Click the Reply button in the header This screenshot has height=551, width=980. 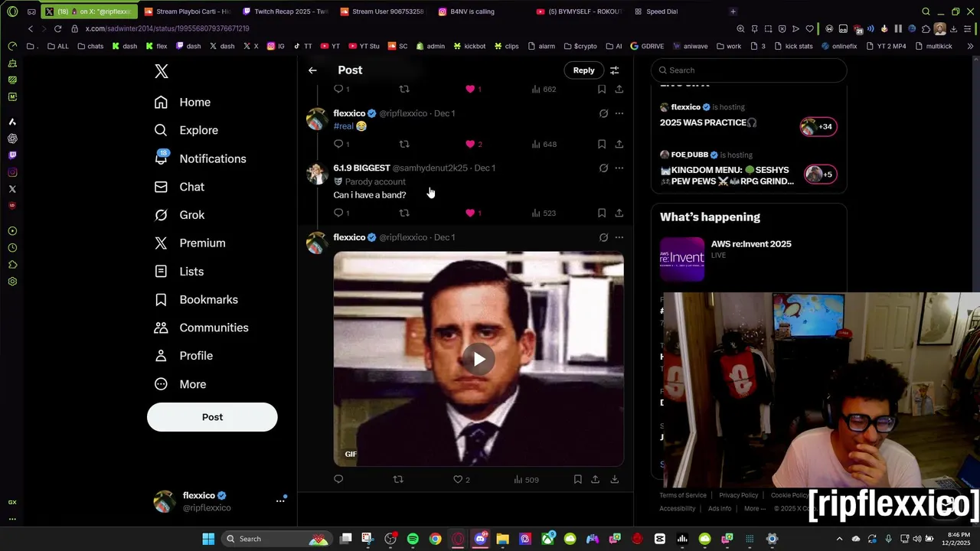coord(583,70)
